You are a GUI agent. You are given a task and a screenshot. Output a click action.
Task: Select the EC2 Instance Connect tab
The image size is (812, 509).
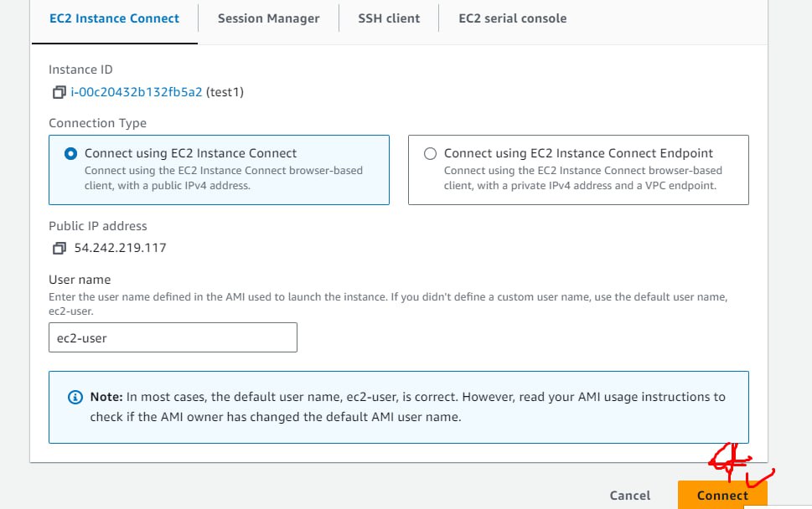coord(115,18)
